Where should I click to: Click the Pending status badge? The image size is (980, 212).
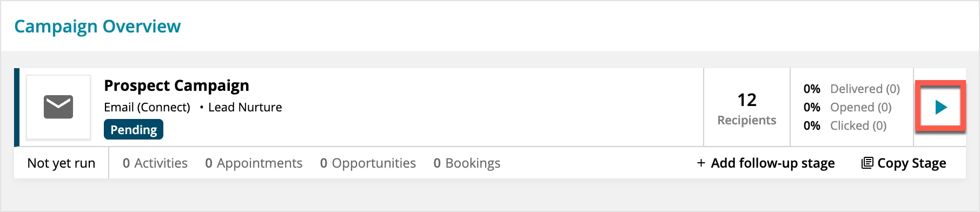coord(134,130)
